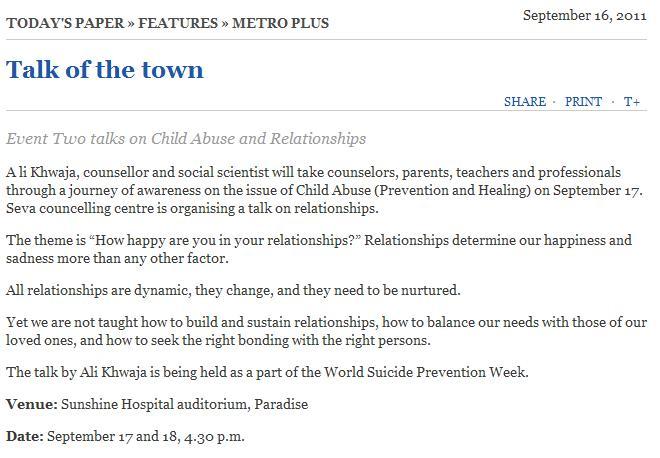
Task: Click the bold 'Date:' label
Action: pyautogui.click(x=25, y=436)
